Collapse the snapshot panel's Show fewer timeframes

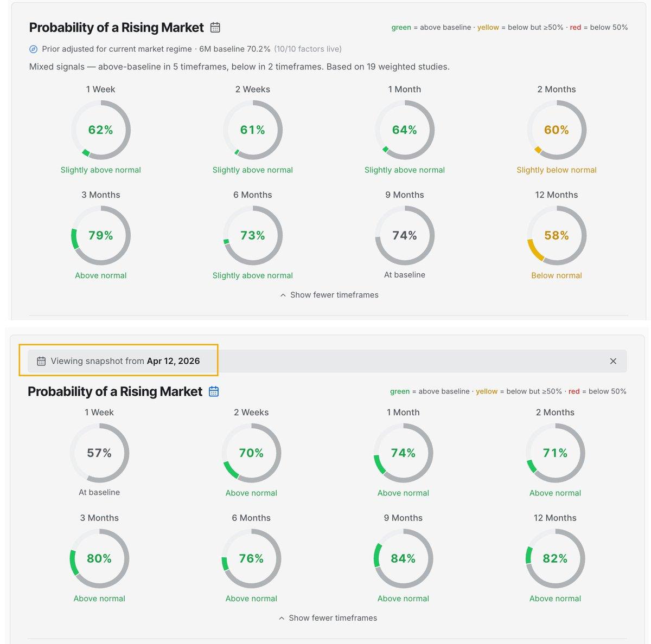pos(328,617)
